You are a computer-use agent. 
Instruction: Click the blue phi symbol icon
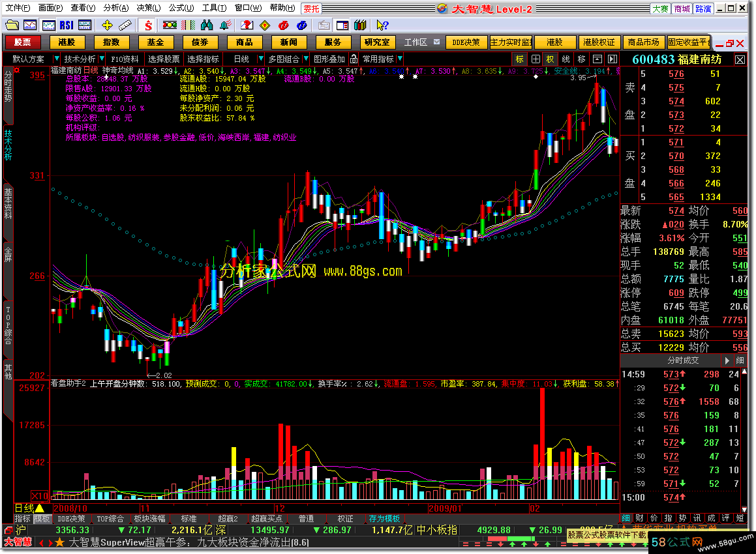click(x=302, y=25)
